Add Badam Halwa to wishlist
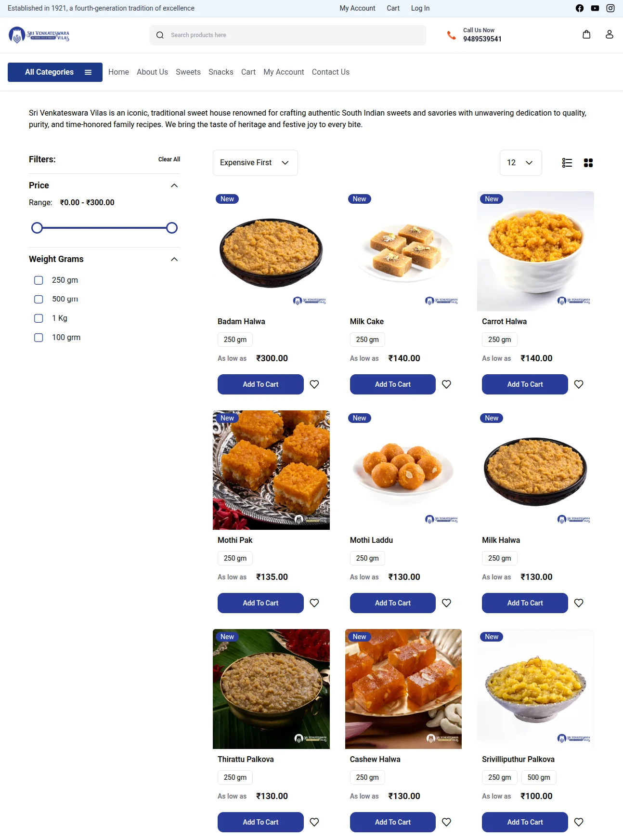The image size is (623, 840). point(314,384)
